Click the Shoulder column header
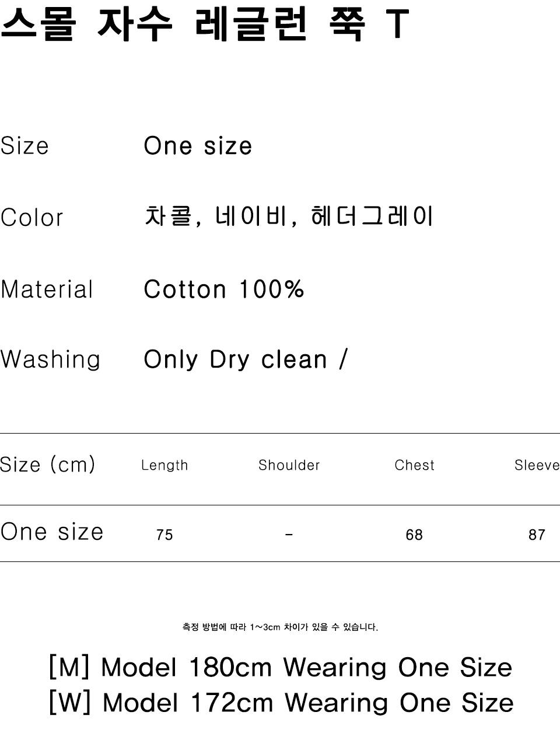This screenshot has width=560, height=747. 289,465
